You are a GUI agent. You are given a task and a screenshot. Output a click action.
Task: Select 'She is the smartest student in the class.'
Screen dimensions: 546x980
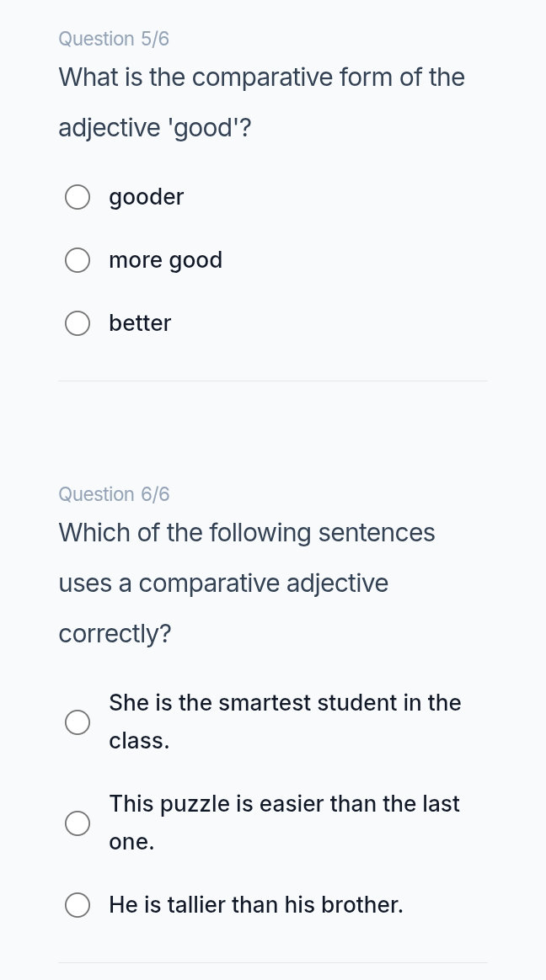pos(78,722)
